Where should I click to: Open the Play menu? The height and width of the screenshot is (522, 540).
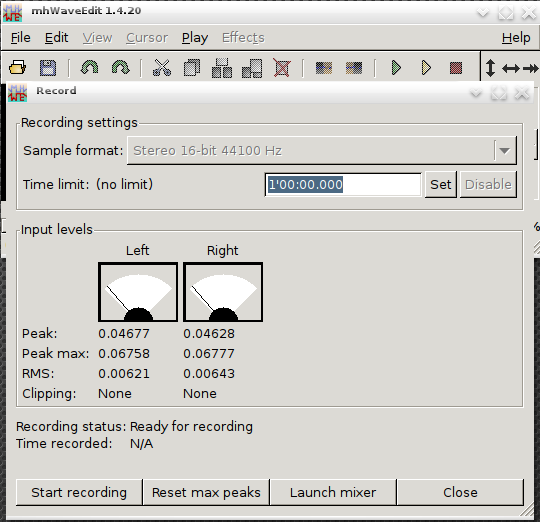click(195, 38)
